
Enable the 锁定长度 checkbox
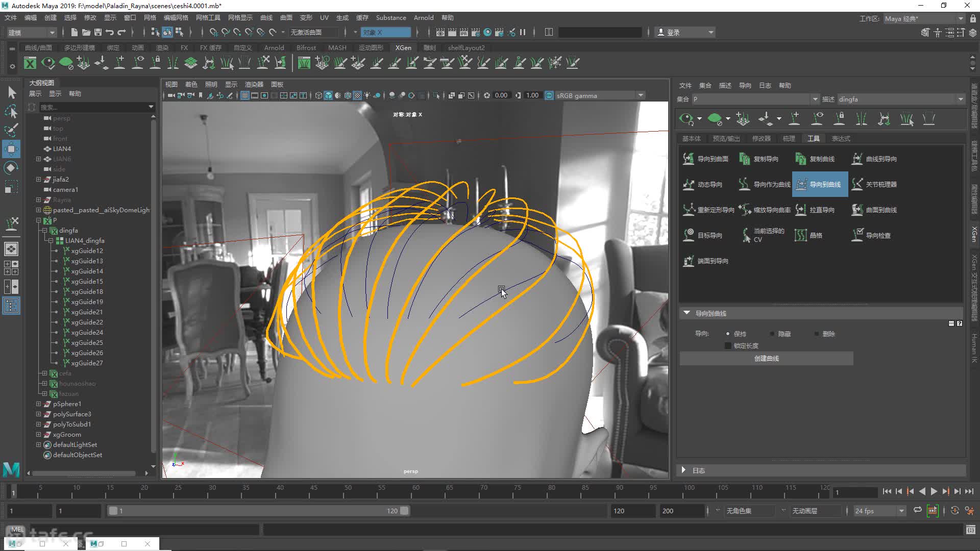pos(728,345)
